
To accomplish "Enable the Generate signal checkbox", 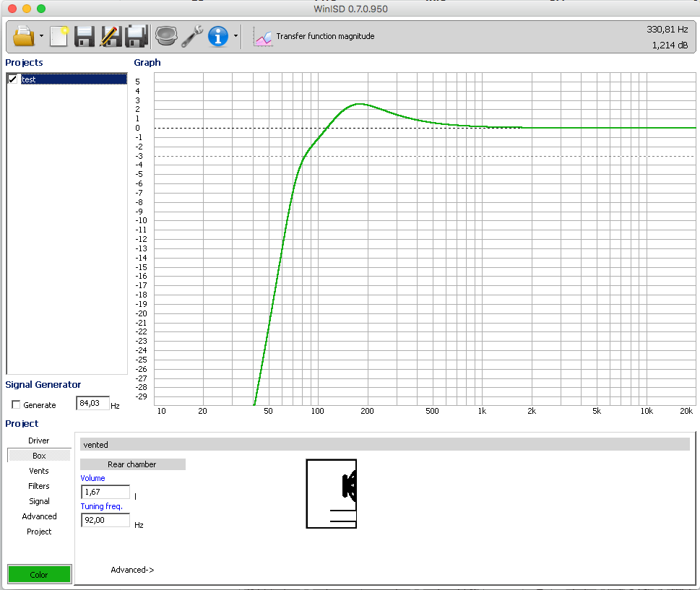I will 16,405.
